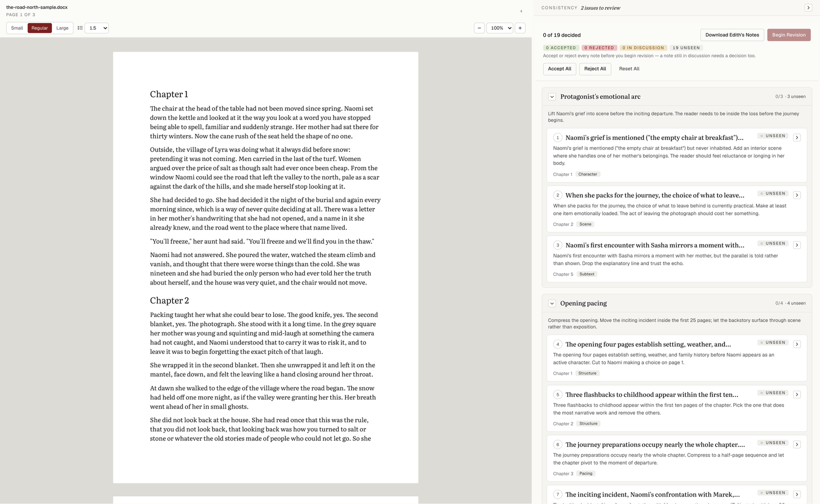Click Reset All

629,69
